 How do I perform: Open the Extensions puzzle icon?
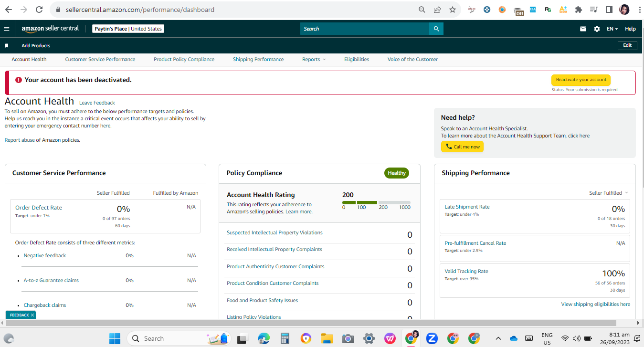(x=579, y=10)
